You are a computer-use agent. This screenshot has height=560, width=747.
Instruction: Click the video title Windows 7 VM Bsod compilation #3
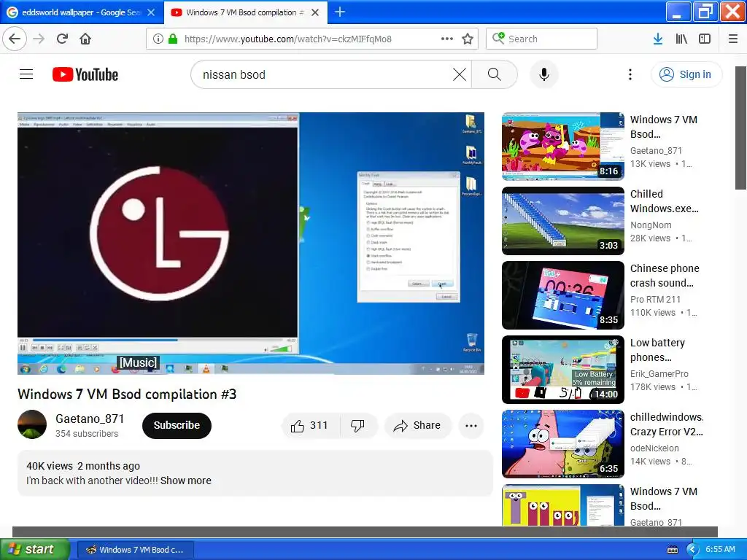(127, 394)
